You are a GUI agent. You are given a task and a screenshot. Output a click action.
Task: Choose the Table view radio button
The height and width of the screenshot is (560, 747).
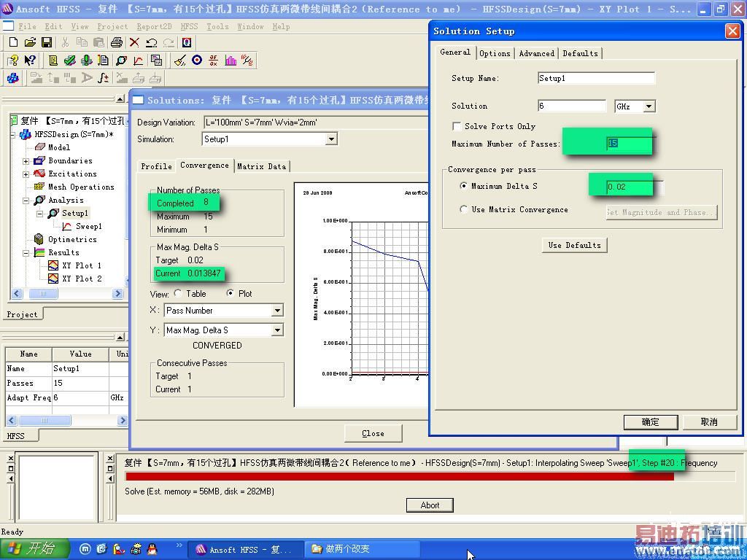pos(178,293)
